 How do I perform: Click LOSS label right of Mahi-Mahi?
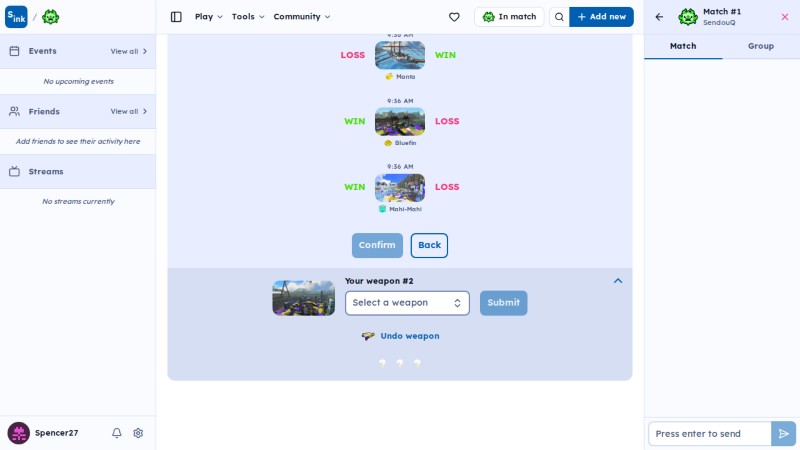pos(447,187)
